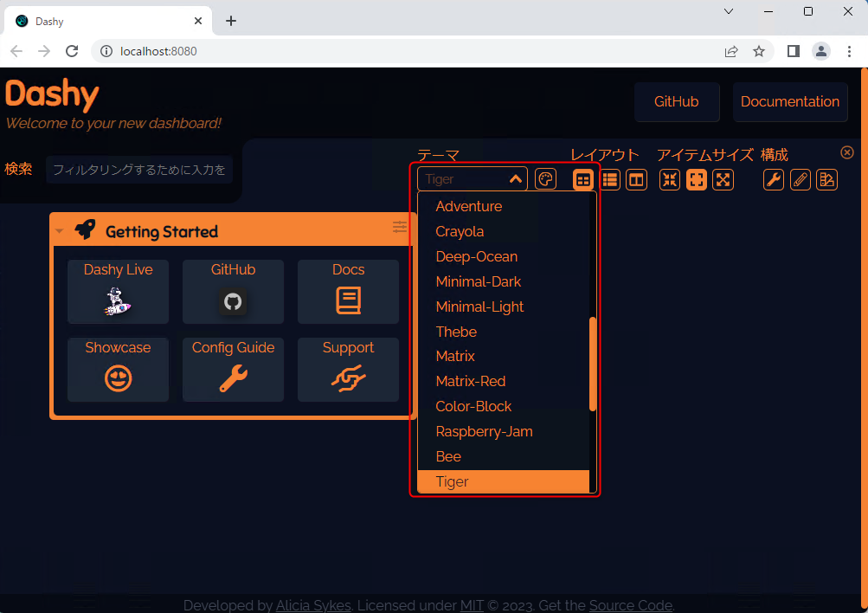The height and width of the screenshot is (613, 868).
Task: Share this page from address bar
Action: tap(731, 51)
